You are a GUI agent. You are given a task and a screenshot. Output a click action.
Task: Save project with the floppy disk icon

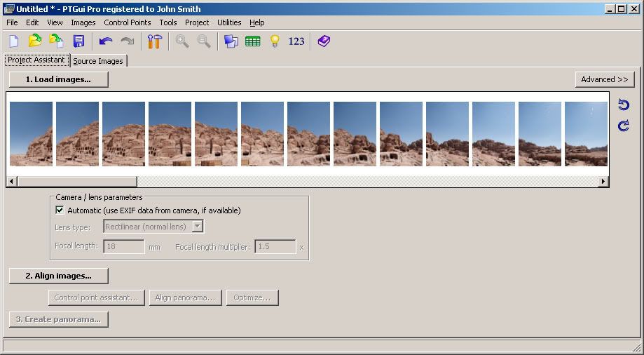click(78, 41)
